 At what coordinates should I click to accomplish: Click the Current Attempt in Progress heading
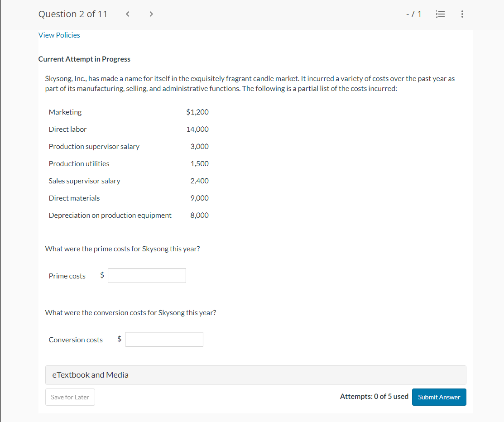click(x=84, y=59)
